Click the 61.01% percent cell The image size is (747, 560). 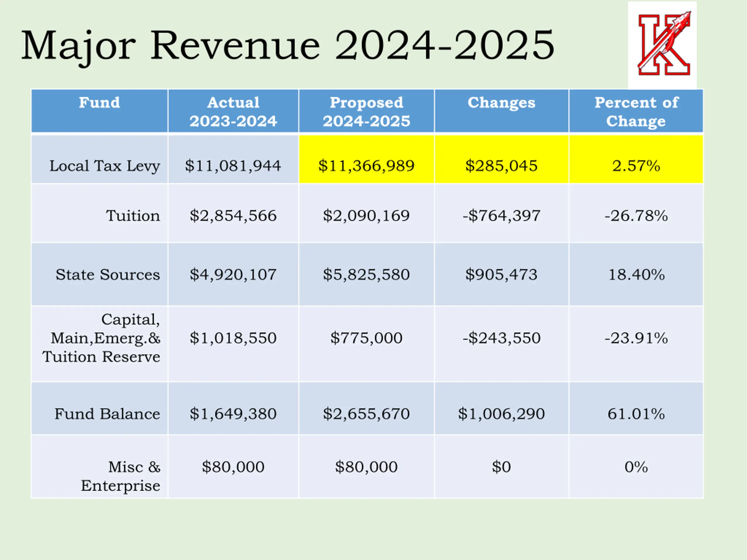(x=636, y=414)
